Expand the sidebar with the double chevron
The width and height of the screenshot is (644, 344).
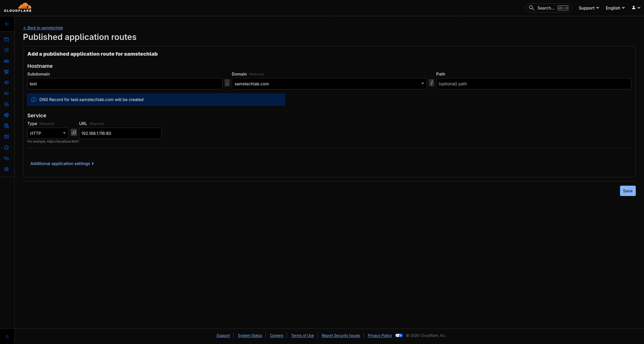[7, 337]
